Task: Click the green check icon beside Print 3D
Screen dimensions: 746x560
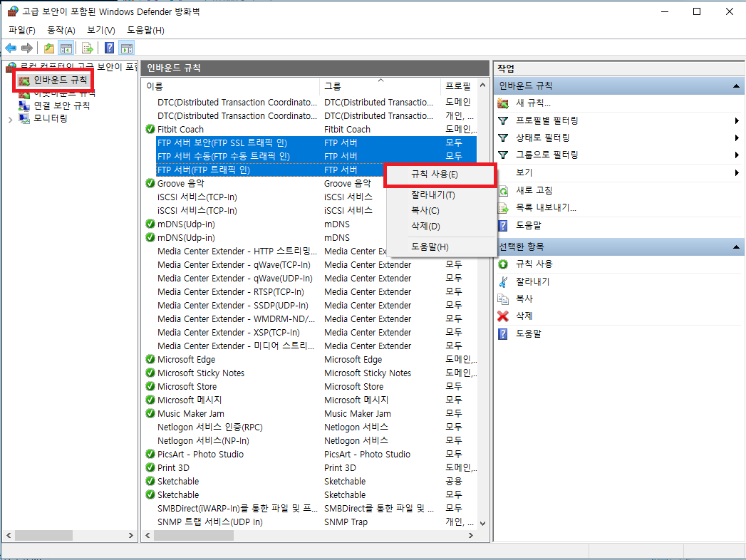Action: point(150,467)
